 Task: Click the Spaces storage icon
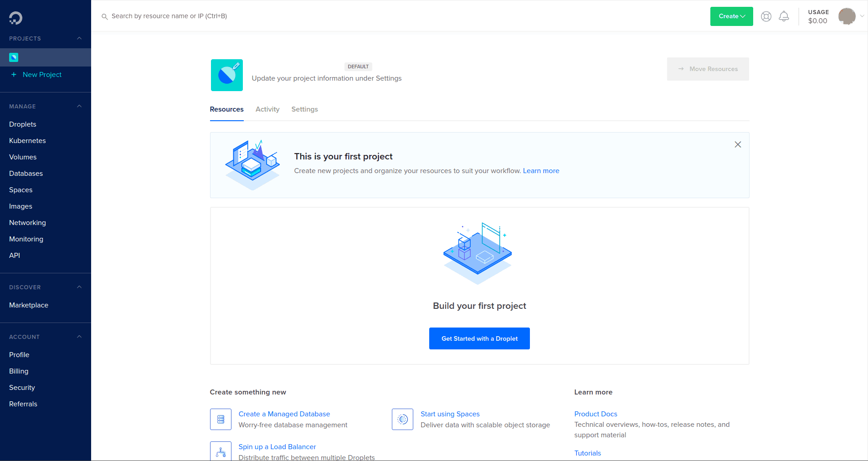pyautogui.click(x=402, y=419)
